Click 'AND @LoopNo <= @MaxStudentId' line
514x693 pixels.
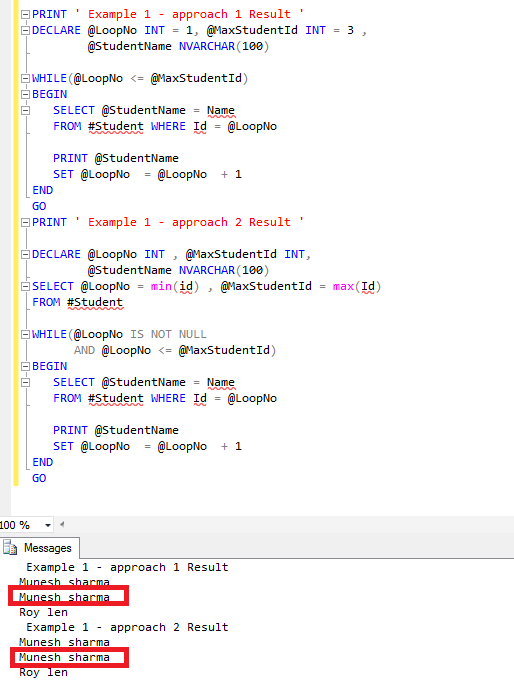175,350
